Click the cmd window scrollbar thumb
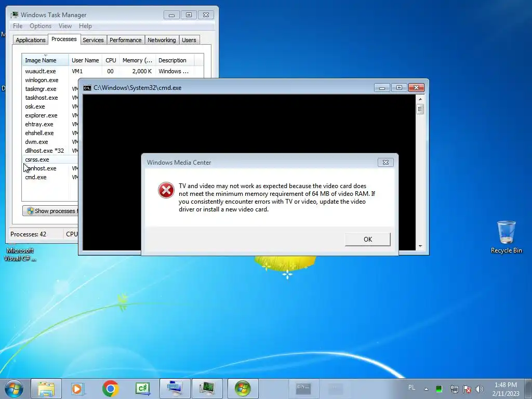 (x=420, y=109)
